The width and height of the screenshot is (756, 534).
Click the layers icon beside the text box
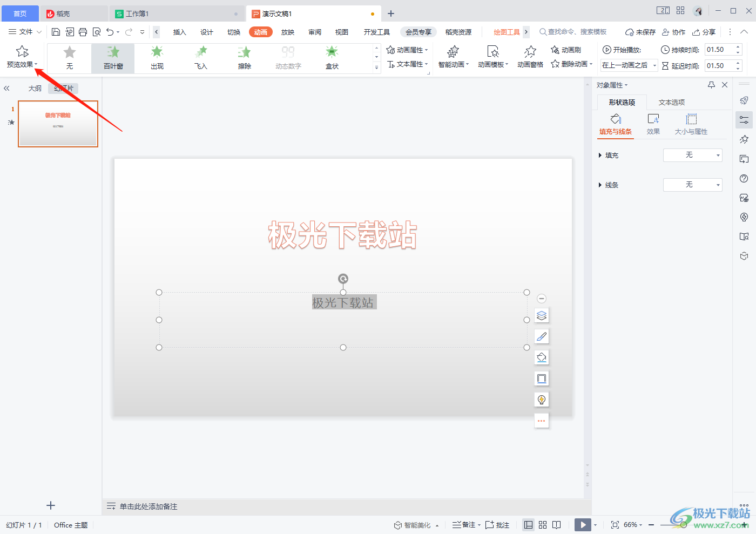[542, 315]
